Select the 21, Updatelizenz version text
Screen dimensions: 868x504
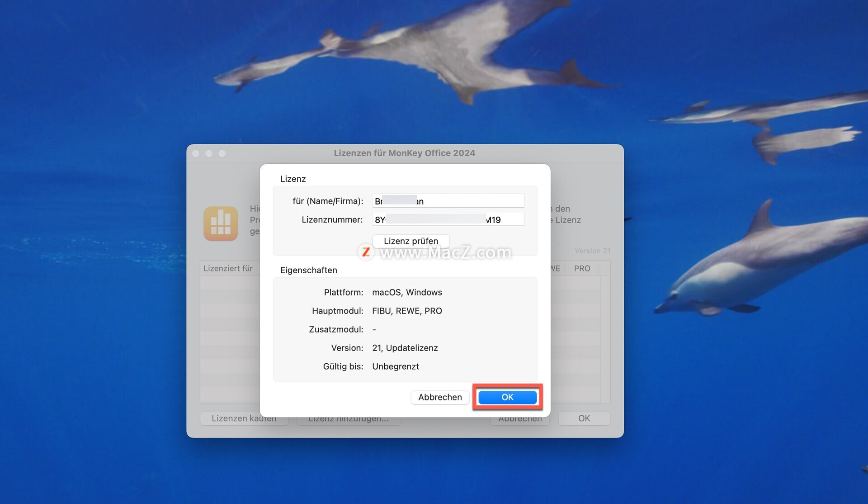tap(405, 348)
